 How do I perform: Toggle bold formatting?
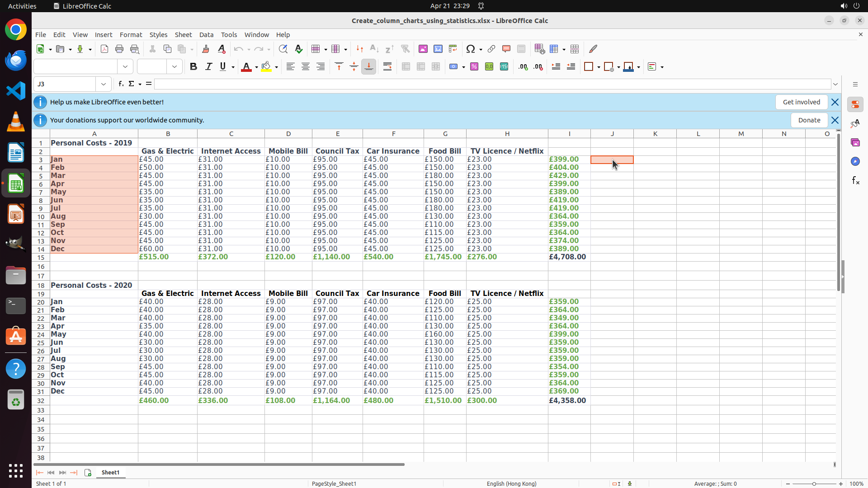click(x=193, y=67)
